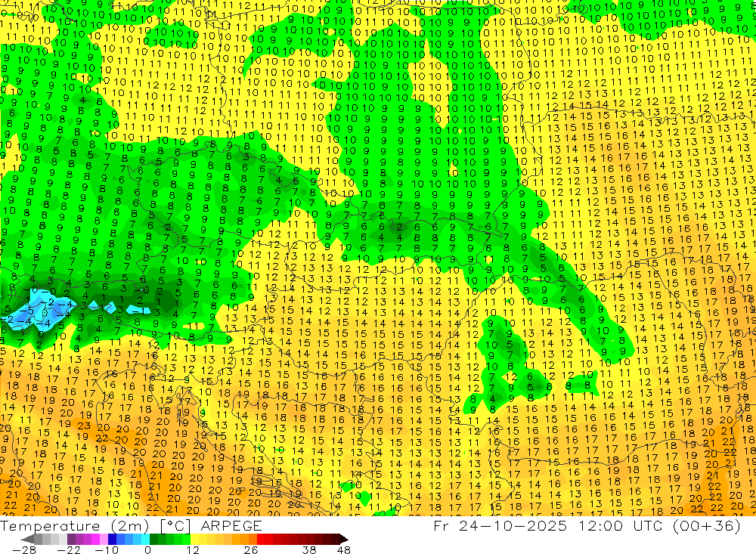Image resolution: width=756 pixels, height=554 pixels.
Task: Click the bright yellow swatch after 12 in the legend
Action: click(x=195, y=540)
